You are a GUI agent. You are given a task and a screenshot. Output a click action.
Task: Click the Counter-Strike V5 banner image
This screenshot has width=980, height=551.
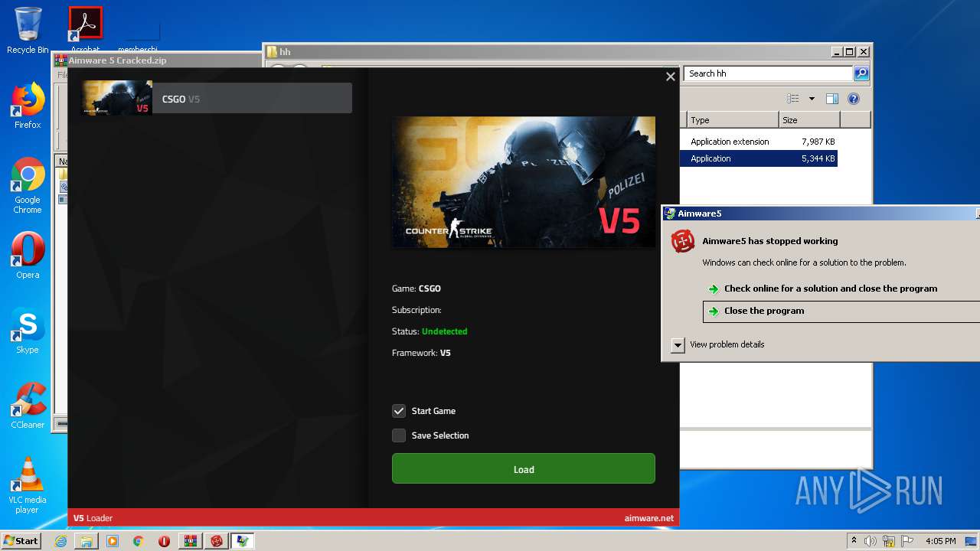524,182
